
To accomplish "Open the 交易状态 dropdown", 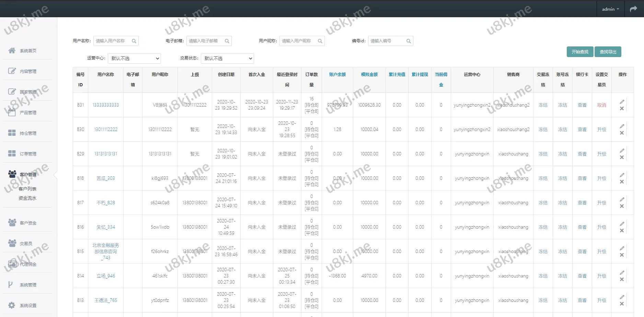I will pyautogui.click(x=227, y=58).
